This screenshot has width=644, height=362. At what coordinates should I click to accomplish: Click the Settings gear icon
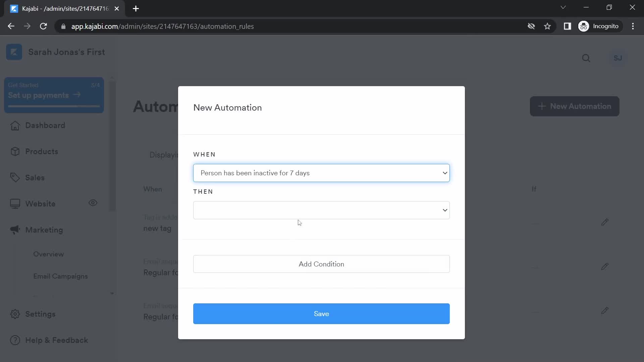[x=15, y=314]
